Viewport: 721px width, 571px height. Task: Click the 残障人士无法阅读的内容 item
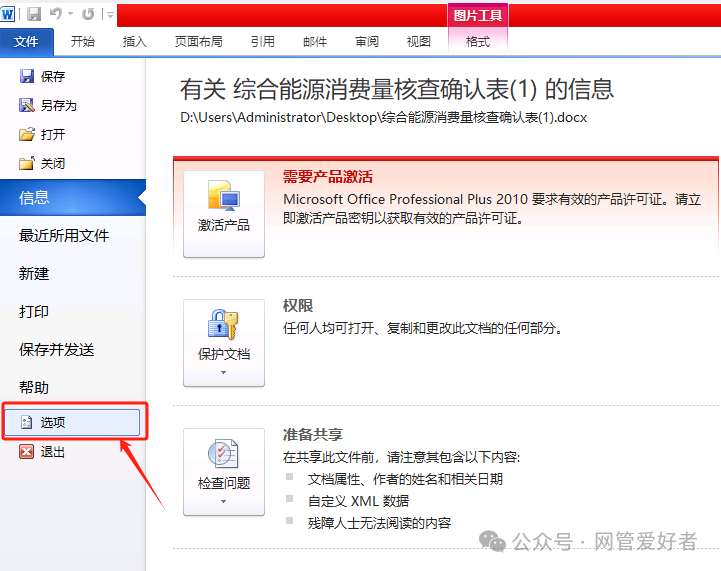(379, 523)
